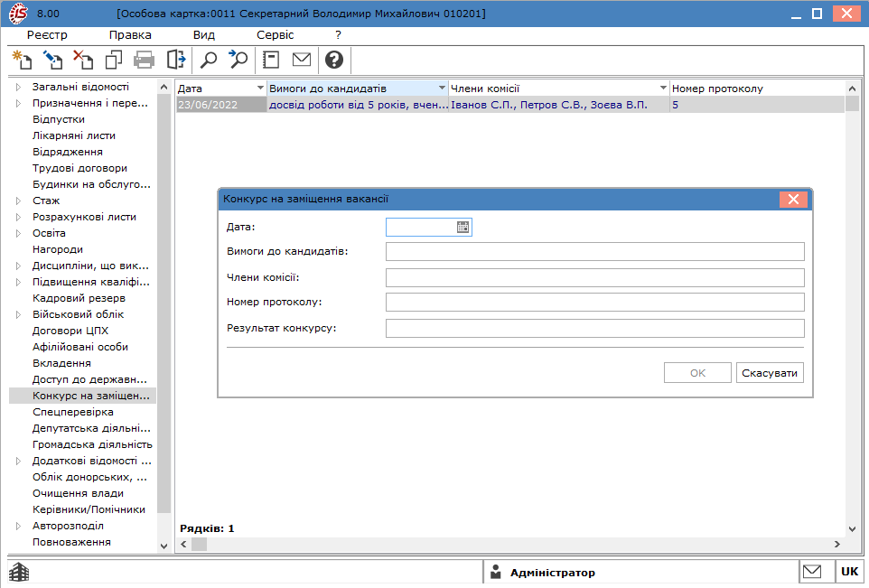Viewport: 869px width, 588px height.
Task: Expand Призначення і пере... tree node
Action: [x=18, y=103]
